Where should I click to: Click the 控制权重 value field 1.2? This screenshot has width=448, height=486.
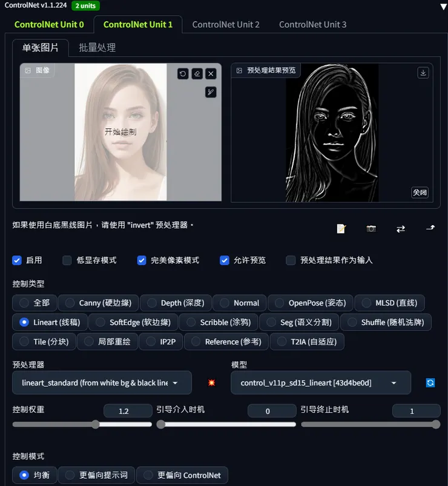pos(128,411)
